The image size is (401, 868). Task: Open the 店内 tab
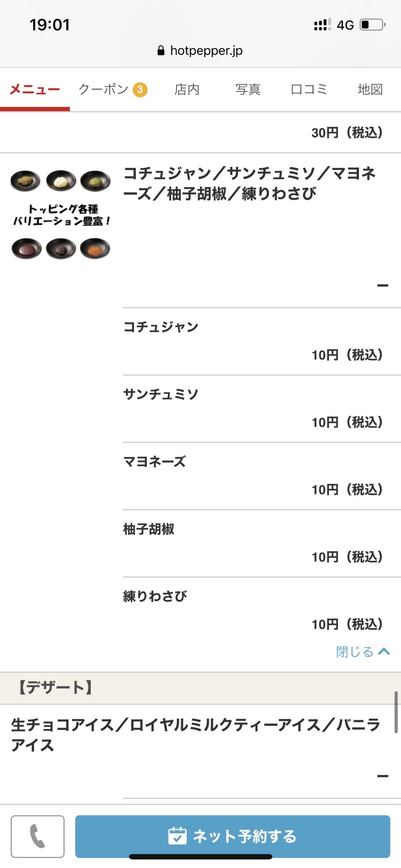click(187, 89)
